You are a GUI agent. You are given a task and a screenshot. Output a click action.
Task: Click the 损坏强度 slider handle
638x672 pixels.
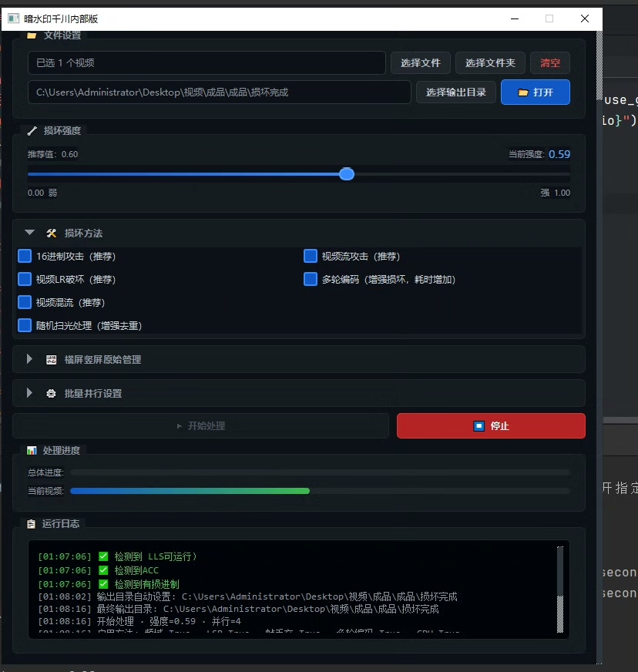(347, 174)
